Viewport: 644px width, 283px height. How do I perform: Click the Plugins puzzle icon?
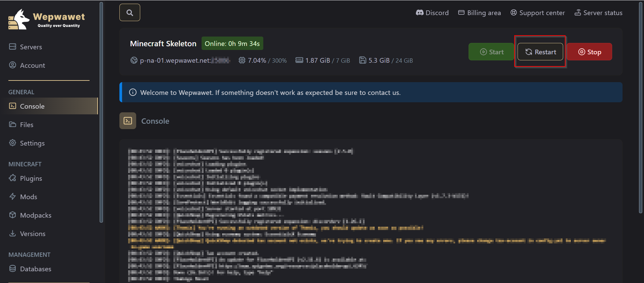12,178
